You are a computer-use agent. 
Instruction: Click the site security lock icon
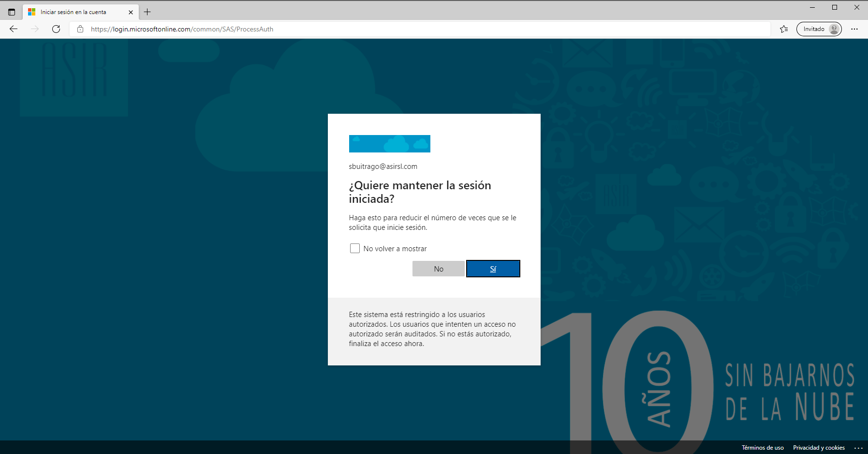pyautogui.click(x=80, y=29)
